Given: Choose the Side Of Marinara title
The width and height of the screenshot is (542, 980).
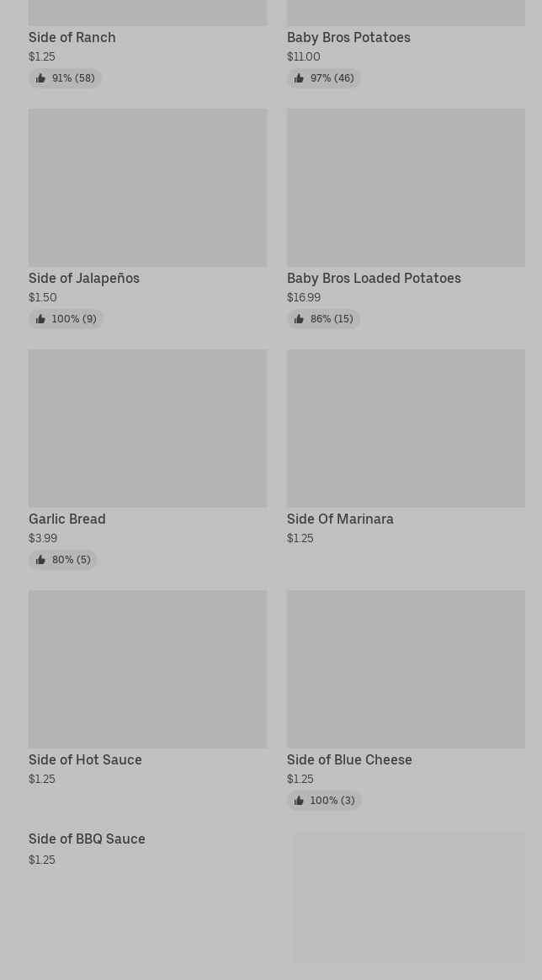Looking at the screenshot, I should pyautogui.click(x=340, y=519).
